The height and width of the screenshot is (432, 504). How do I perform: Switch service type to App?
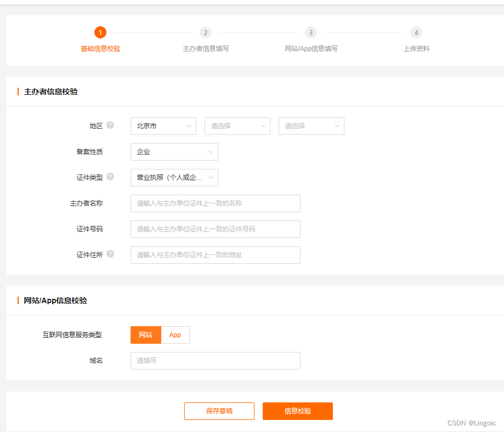[175, 334]
